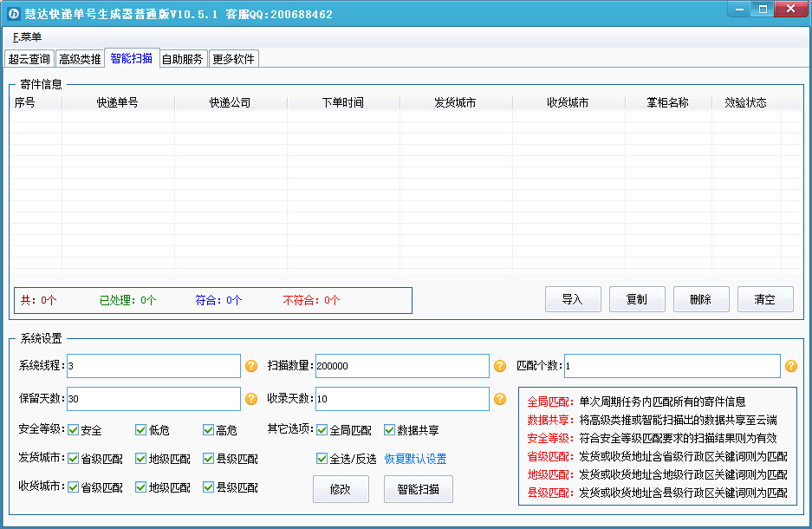Open the F.菜单 menu
Viewport: 812px width, 529px height.
(26, 37)
